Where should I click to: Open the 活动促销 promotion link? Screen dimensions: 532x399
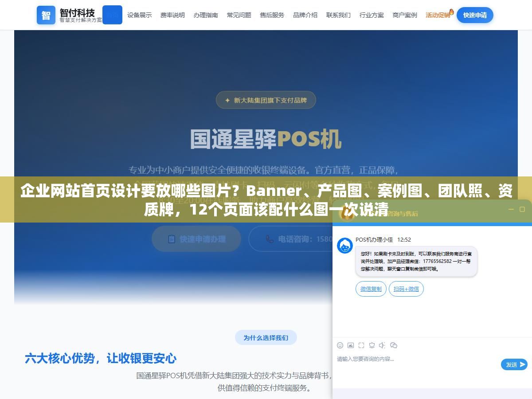(438, 15)
